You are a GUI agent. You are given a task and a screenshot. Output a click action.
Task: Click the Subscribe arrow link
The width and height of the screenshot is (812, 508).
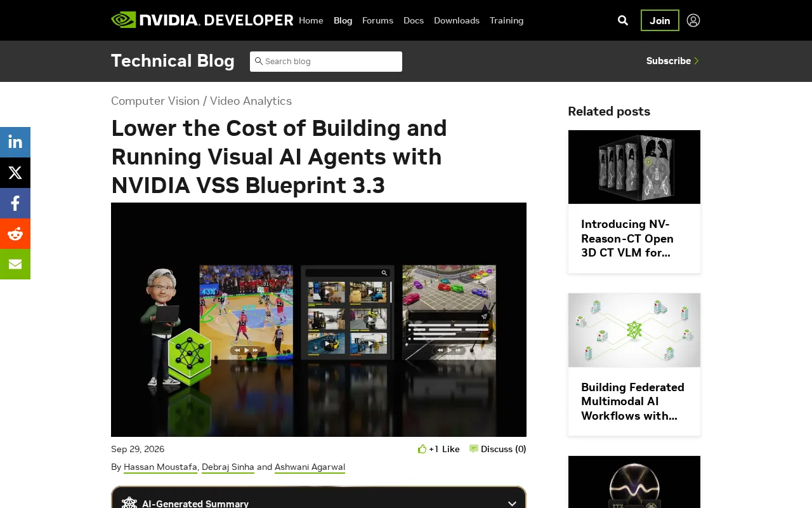(672, 61)
